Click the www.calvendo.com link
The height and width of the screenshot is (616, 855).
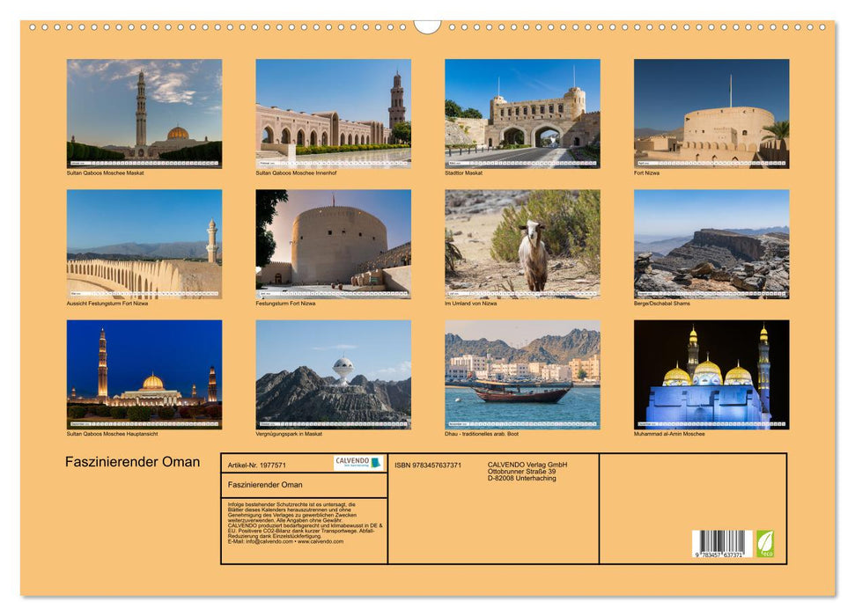pos(320,543)
